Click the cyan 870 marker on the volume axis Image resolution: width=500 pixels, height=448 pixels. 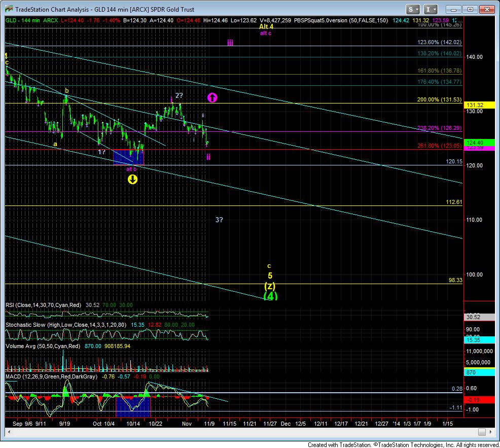pyautogui.click(x=480, y=372)
